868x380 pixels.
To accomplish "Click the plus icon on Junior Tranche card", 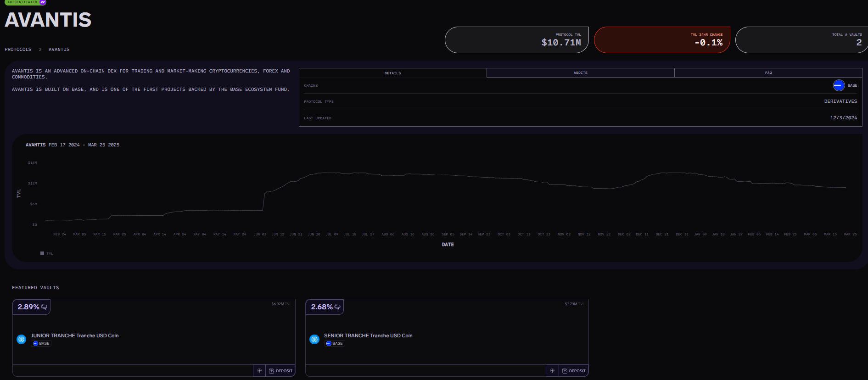I will pyautogui.click(x=259, y=370).
